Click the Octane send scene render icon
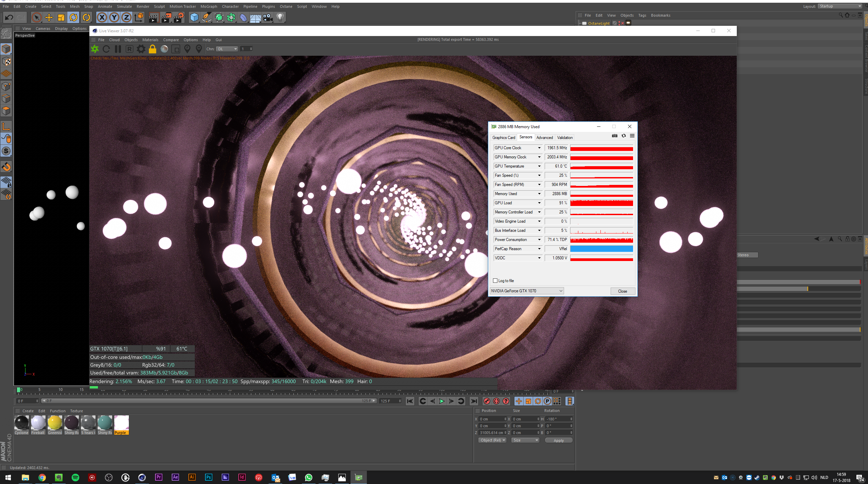The height and width of the screenshot is (484, 868). pos(95,49)
